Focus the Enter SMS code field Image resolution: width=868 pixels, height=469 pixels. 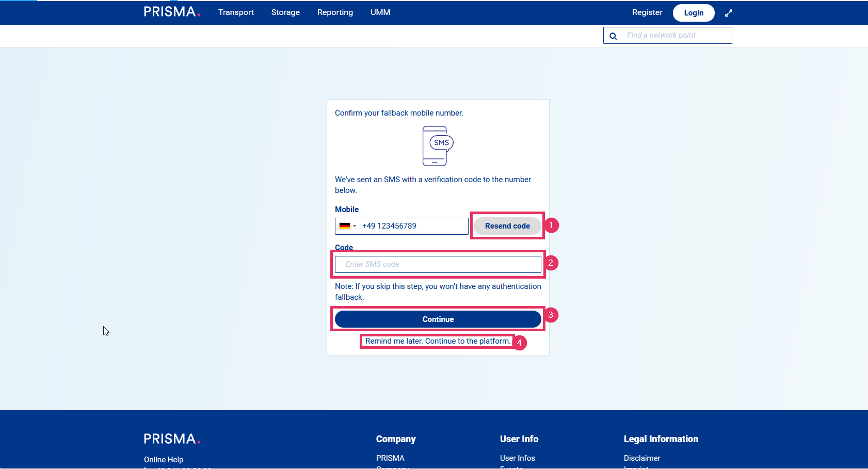coord(438,264)
